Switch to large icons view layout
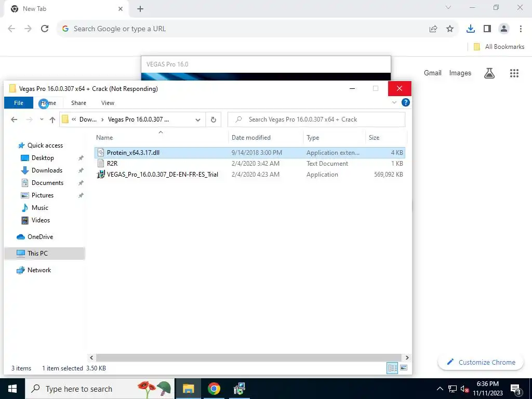 tap(404, 368)
